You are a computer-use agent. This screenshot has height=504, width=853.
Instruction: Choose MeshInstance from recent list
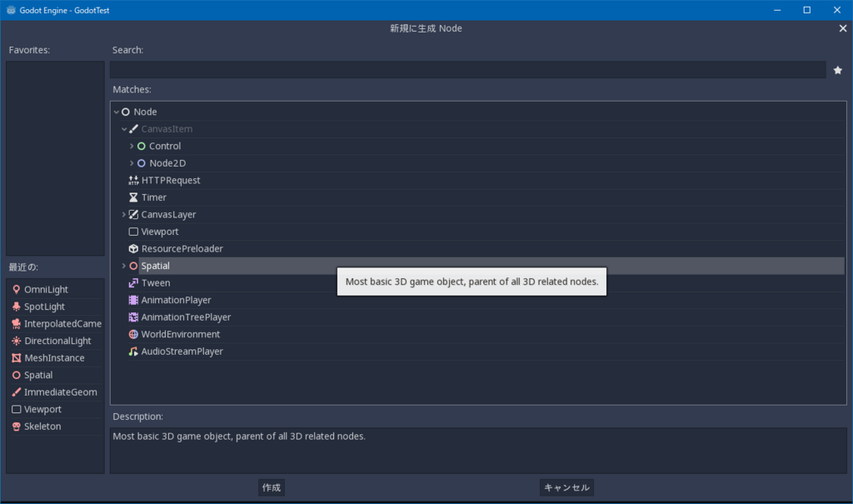[55, 358]
